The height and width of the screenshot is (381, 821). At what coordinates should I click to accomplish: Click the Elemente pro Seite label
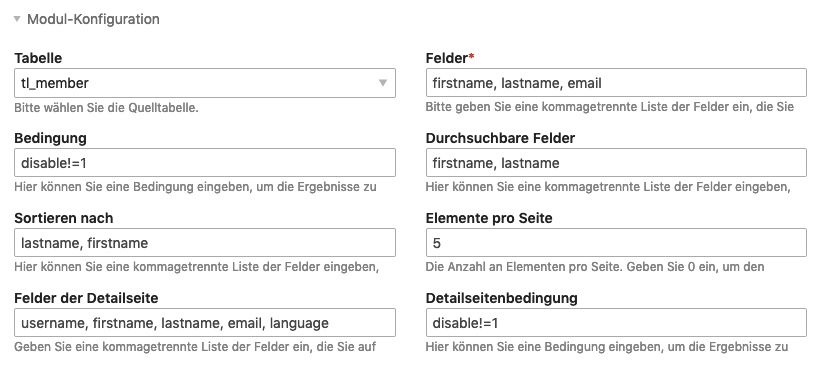click(x=489, y=218)
